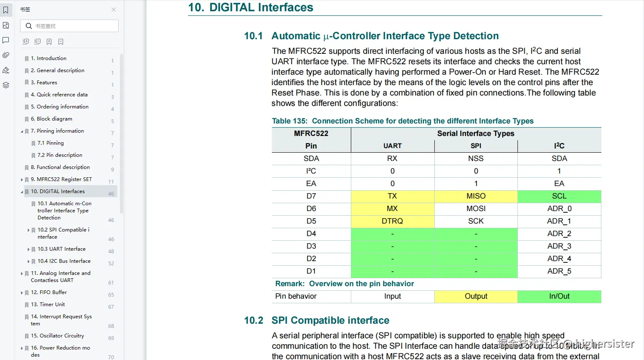Click the yellow 'Output' legend cell
The image size is (644, 360).
476,296
